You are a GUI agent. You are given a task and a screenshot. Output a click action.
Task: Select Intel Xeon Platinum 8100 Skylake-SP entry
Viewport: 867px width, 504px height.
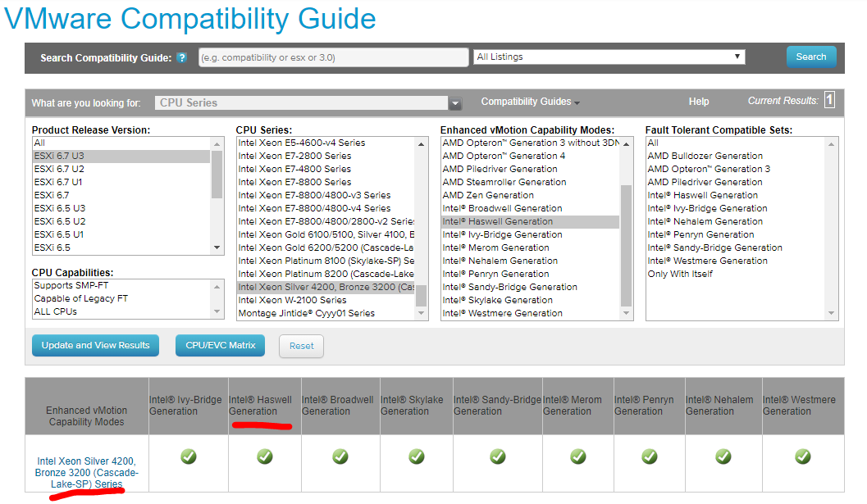[x=326, y=261]
